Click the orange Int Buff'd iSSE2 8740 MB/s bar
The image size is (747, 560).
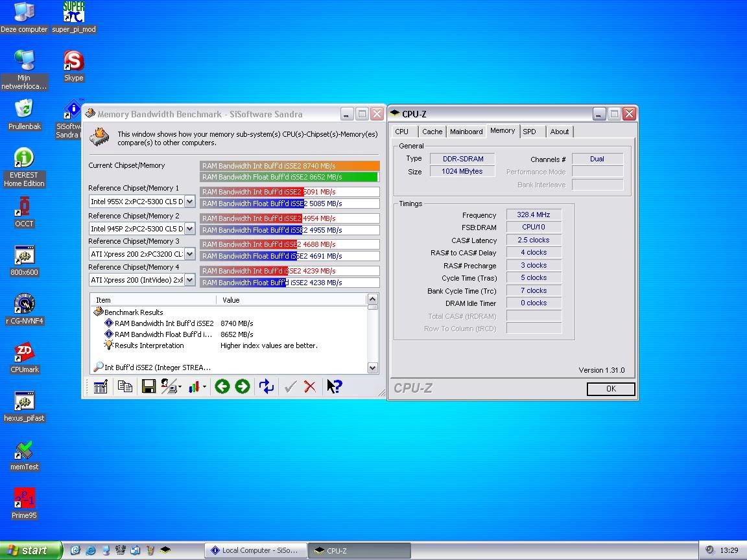coord(290,166)
